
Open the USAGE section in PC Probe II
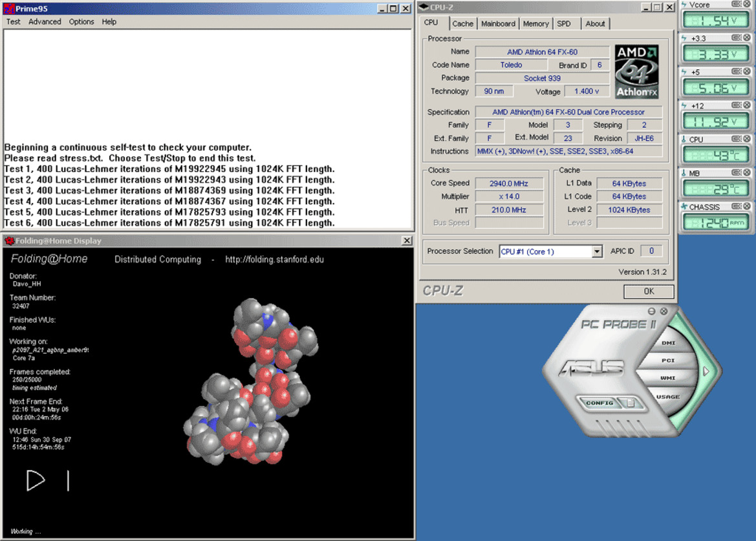pyautogui.click(x=668, y=396)
